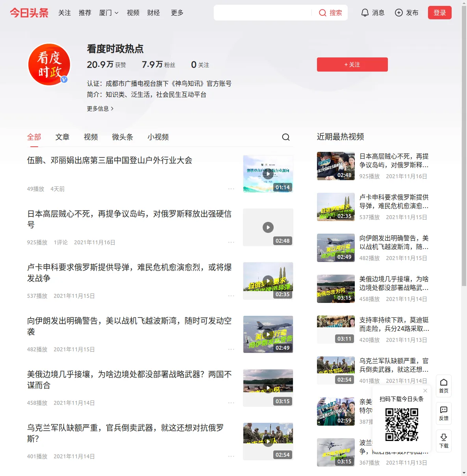Play the 02:35 卢卡申科 video in feed
467x476 pixels.
[268, 281]
